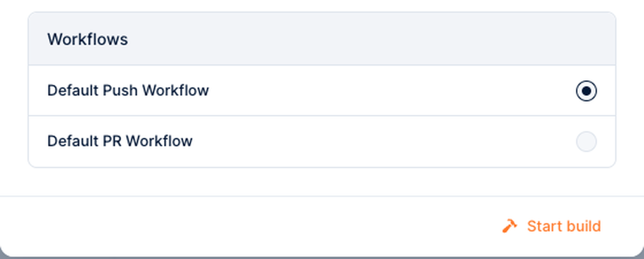644x259 pixels.
Task: Click the Default PR Workflow label text
Action: point(120,141)
